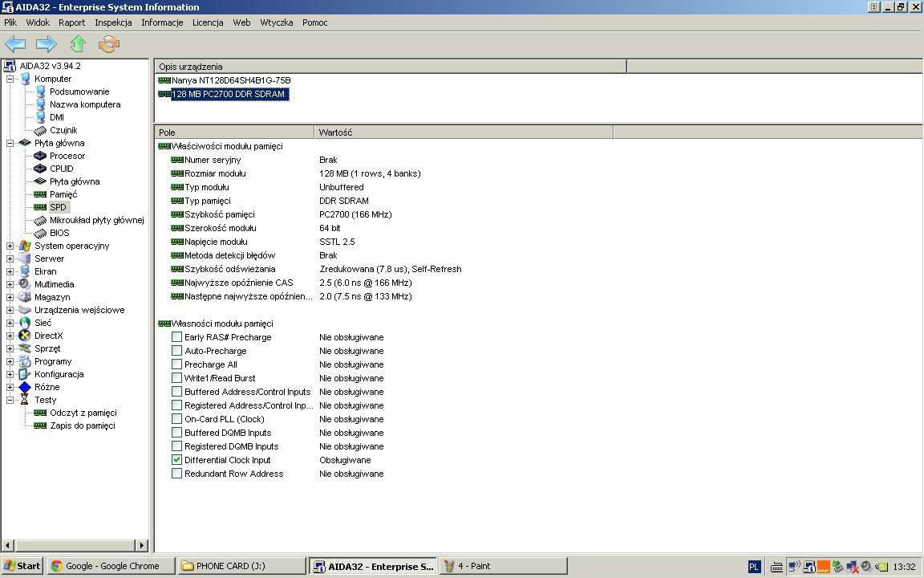Click the Opis urządzenia column header
924x578 pixels.
390,67
